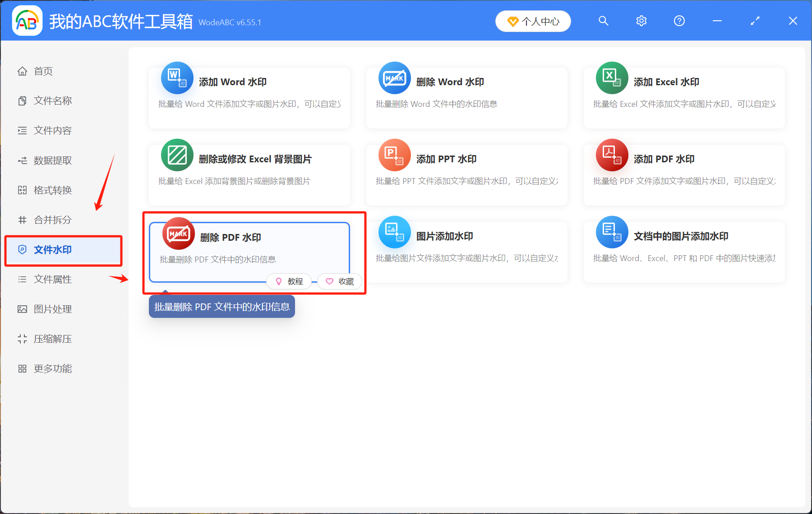Viewport: 812px width, 514px height.
Task: Click the 添加 Word 水印 blue icon
Action: [x=177, y=78]
